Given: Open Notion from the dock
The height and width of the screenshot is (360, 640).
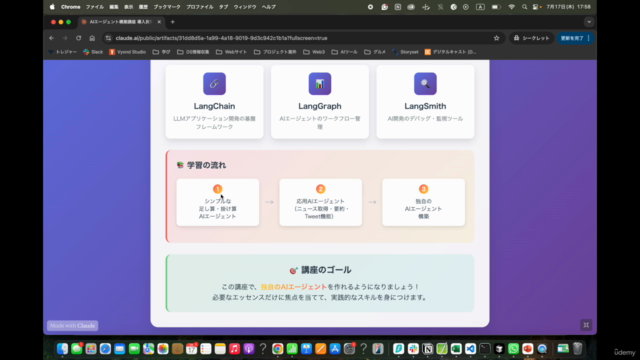Looking at the screenshot, I should [x=427, y=349].
